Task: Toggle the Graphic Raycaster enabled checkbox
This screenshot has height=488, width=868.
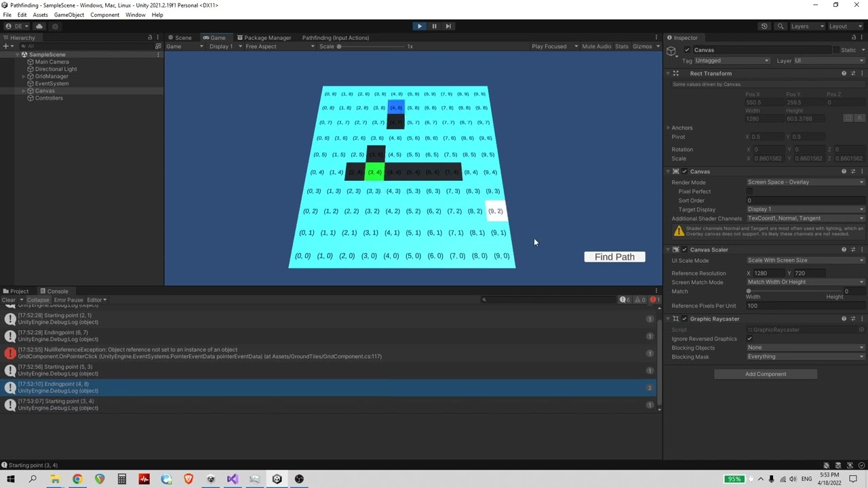Action: (x=684, y=319)
